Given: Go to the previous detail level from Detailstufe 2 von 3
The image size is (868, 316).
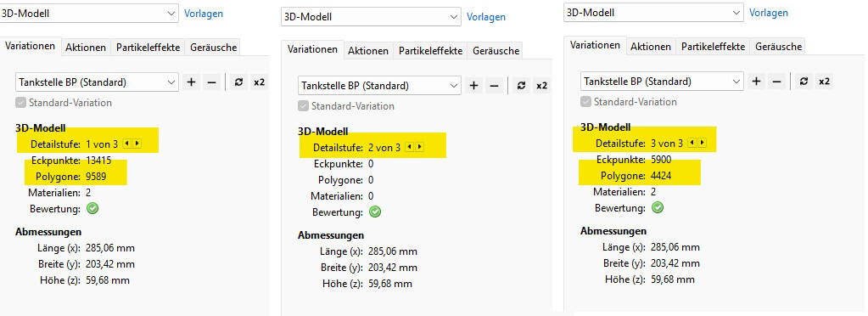Looking at the screenshot, I should coord(408,148).
